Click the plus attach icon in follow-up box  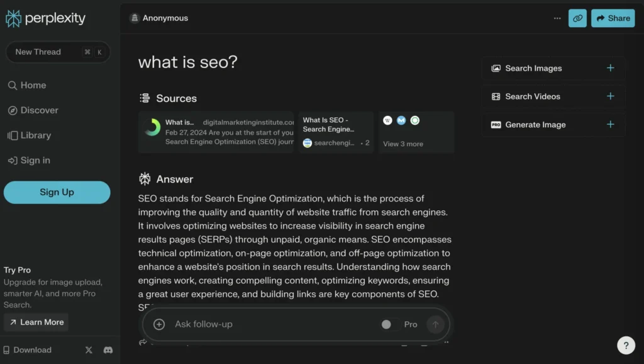159,324
